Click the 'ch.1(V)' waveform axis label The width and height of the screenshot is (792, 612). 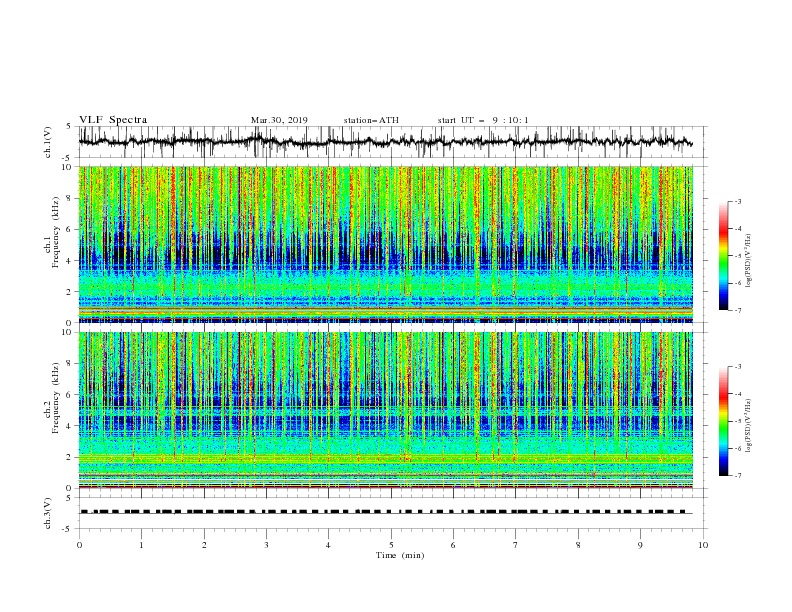tap(48, 142)
